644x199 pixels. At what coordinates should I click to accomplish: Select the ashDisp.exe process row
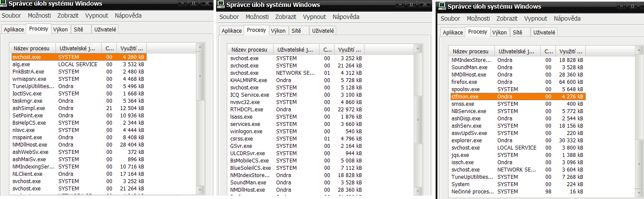point(518,118)
